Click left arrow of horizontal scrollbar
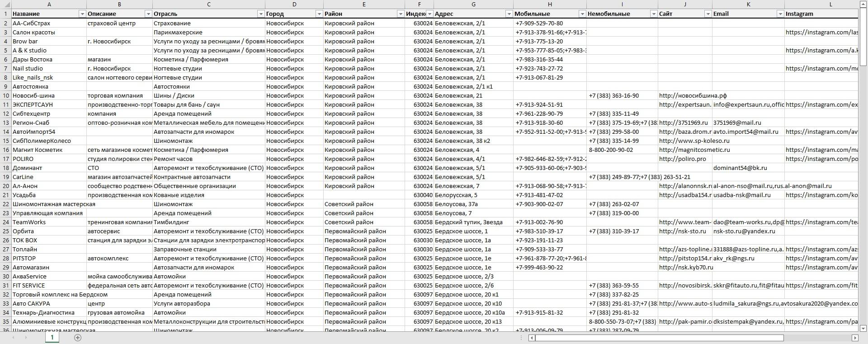The height and width of the screenshot is (344, 868). (532, 338)
